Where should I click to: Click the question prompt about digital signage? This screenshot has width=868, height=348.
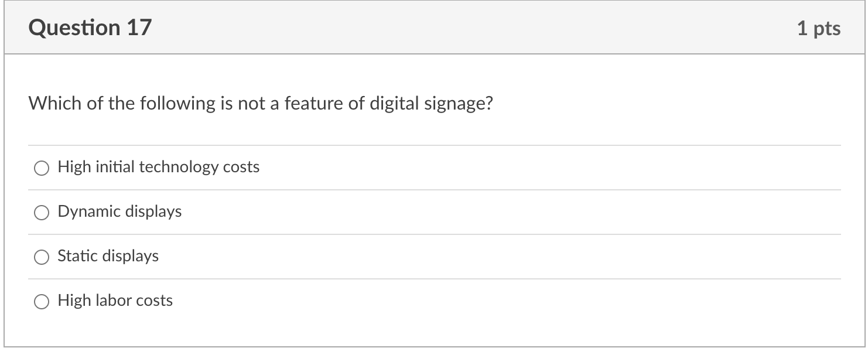tap(261, 104)
